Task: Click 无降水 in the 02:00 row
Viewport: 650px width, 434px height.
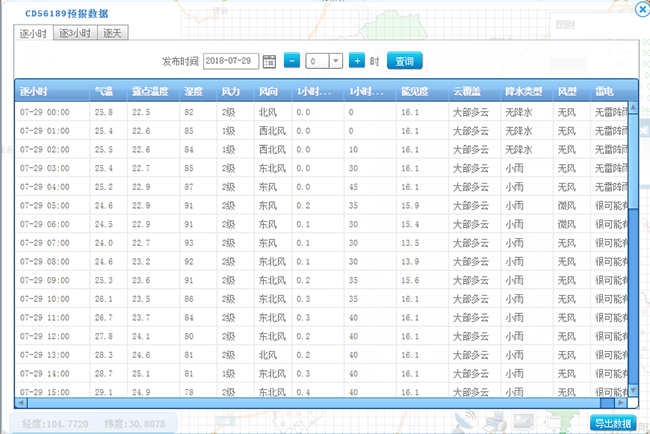Action: pos(519,150)
